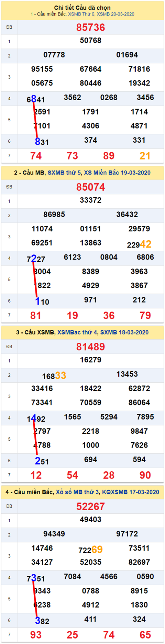Select sixth prize number 374
The width and height of the screenshot is (165, 644).
coord(91,140)
